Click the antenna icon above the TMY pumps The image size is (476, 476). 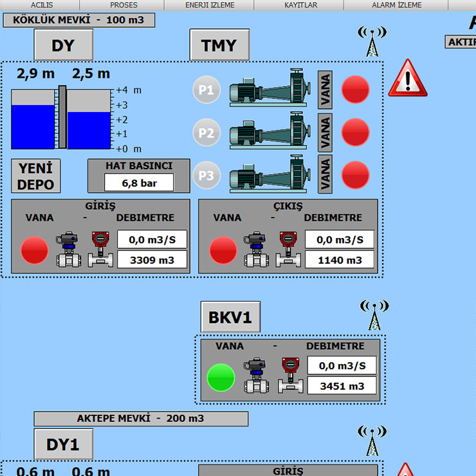tap(372, 41)
